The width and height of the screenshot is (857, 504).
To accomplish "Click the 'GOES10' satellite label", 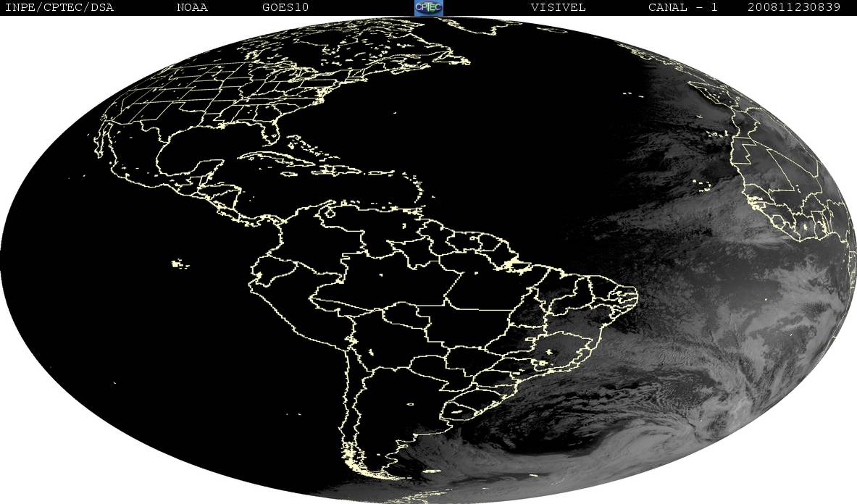I will coord(285,7).
